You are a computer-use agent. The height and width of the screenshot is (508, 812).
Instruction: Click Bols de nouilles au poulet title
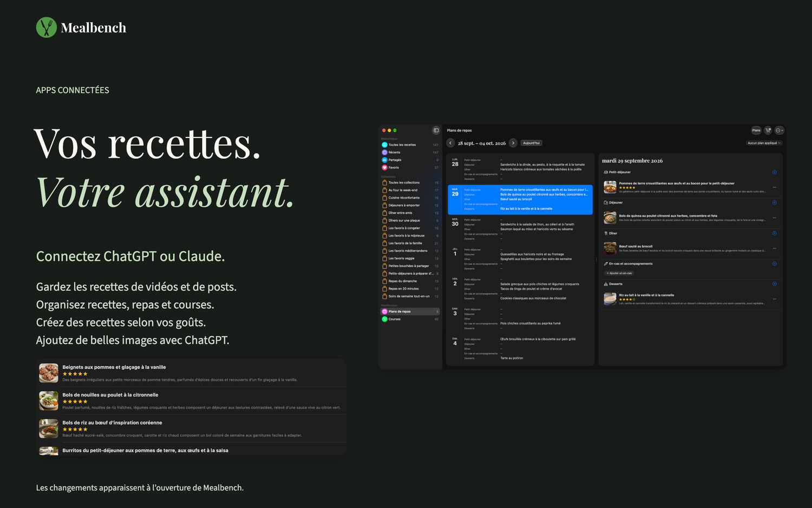coord(110,395)
